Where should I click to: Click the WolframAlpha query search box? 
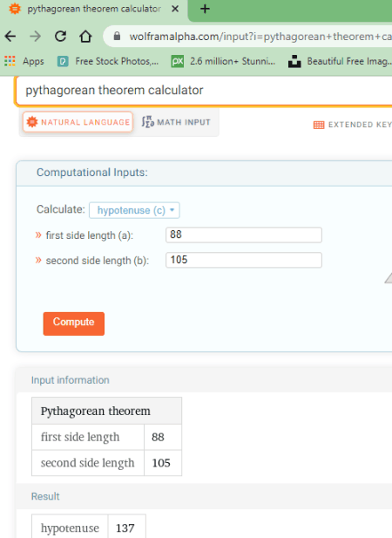coord(206,91)
